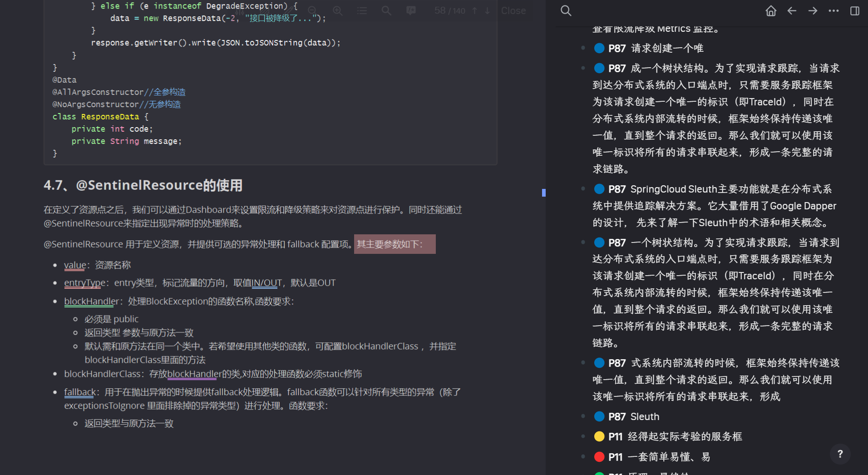Toggle the sidebar panel layout icon
This screenshot has width=868, height=475.
854,10
